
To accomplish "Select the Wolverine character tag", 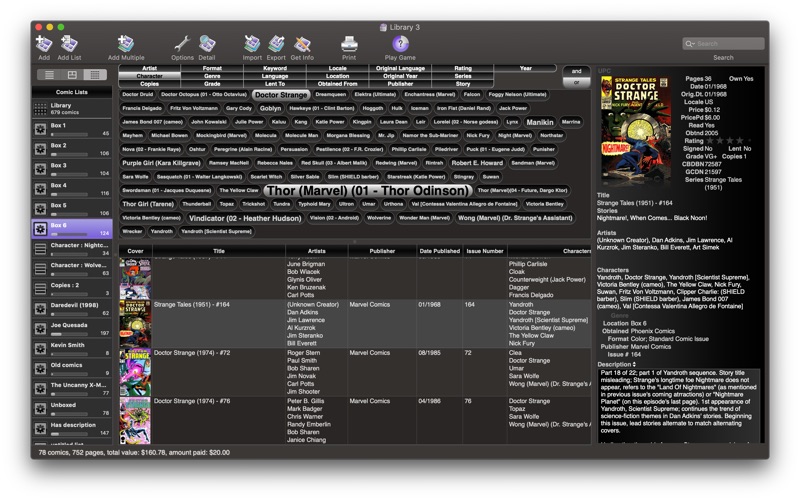I will point(379,218).
